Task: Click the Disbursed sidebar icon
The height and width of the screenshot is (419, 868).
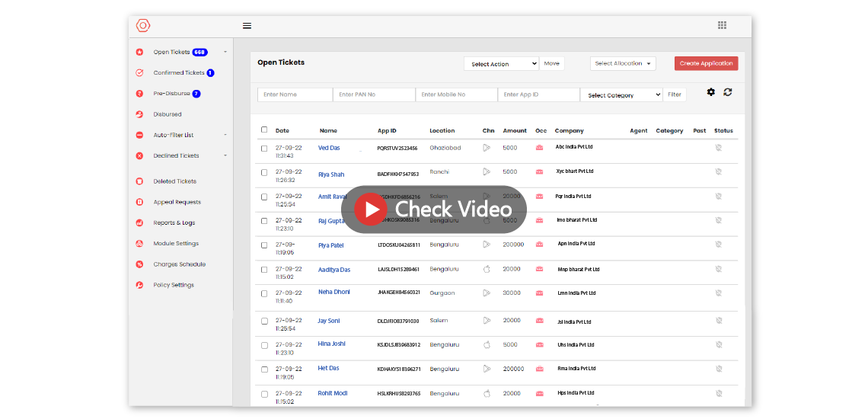Action: [139, 114]
